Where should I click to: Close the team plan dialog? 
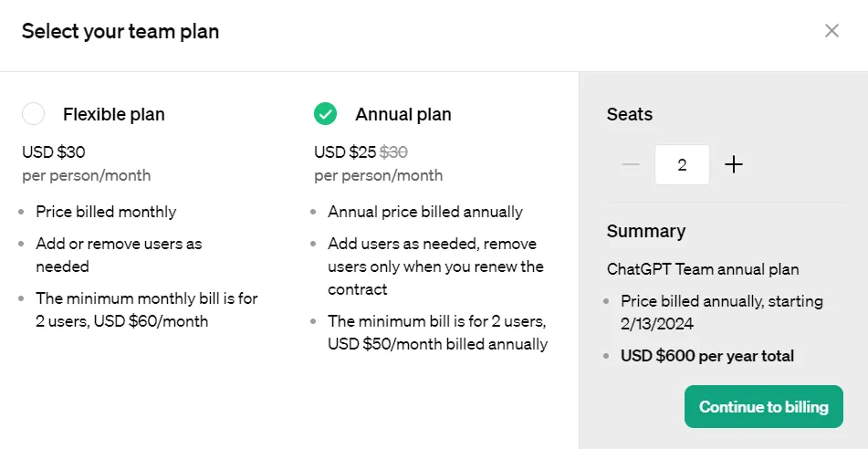point(831,31)
